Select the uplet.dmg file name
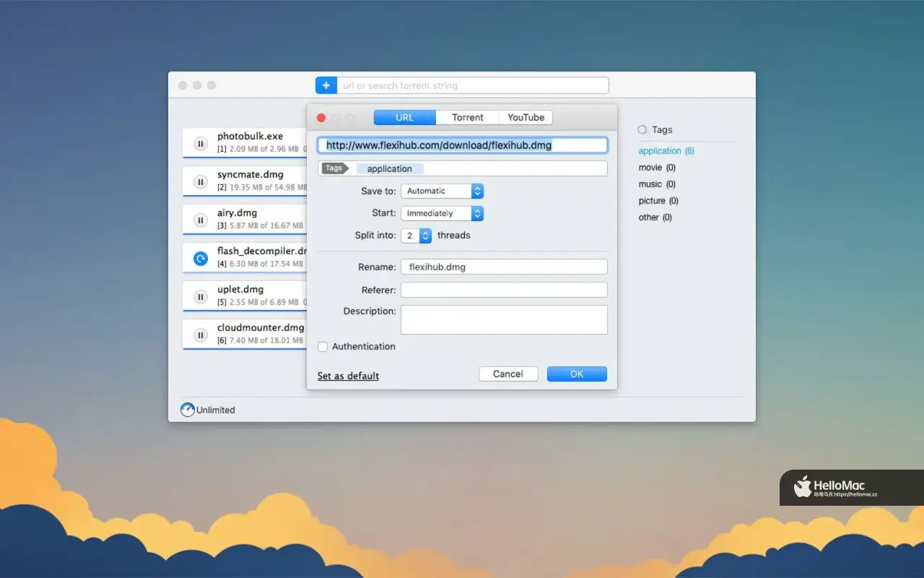This screenshot has height=578, width=924. pyautogui.click(x=240, y=289)
